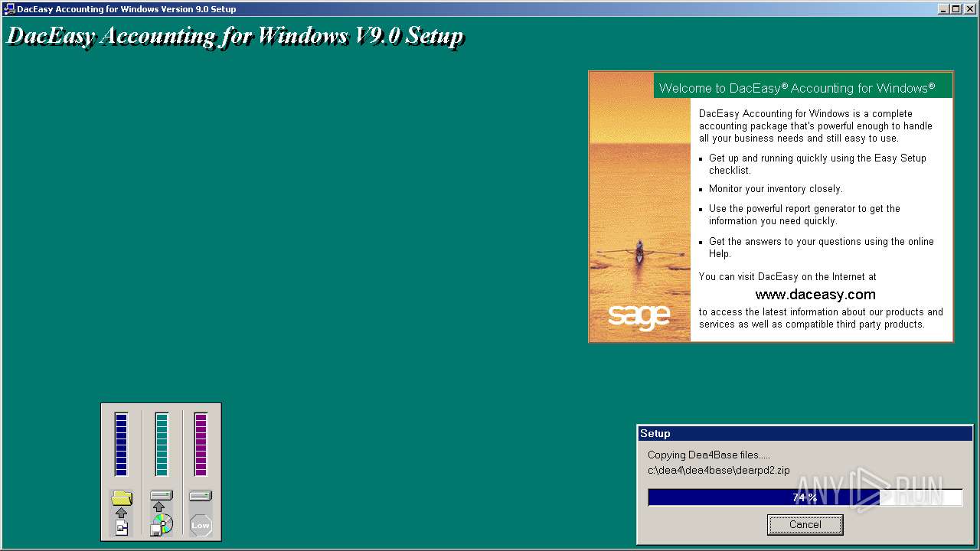Click the www.daceasy.com web address
The height and width of the screenshot is (551, 980).
coord(815,295)
